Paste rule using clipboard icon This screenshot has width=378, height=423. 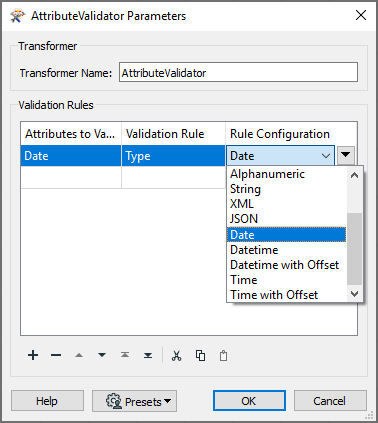pyautogui.click(x=223, y=356)
